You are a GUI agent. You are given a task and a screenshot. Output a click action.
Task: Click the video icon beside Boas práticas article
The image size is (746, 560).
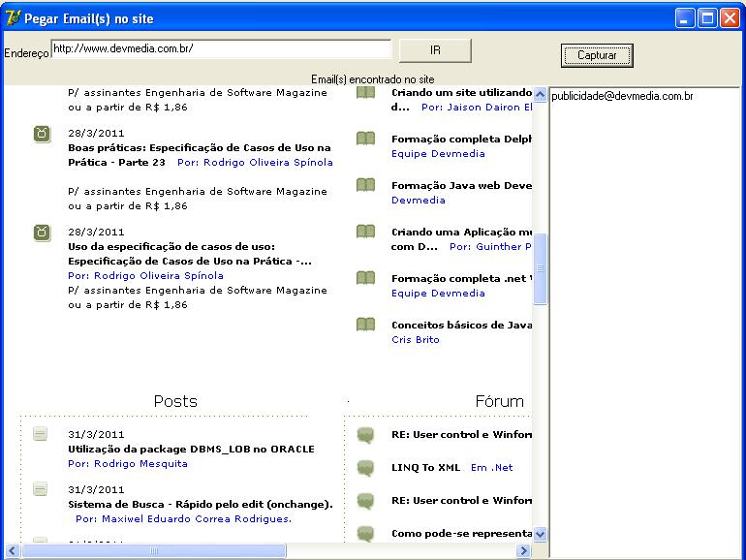42,134
